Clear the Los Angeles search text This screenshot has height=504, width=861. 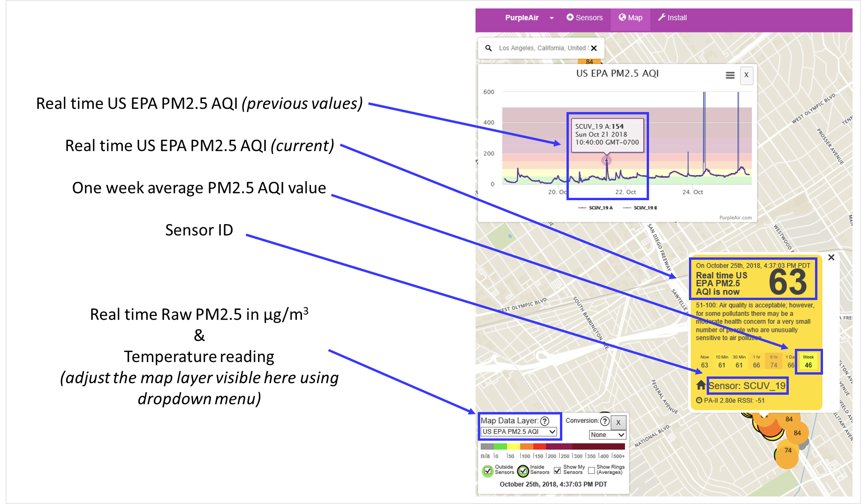point(594,48)
